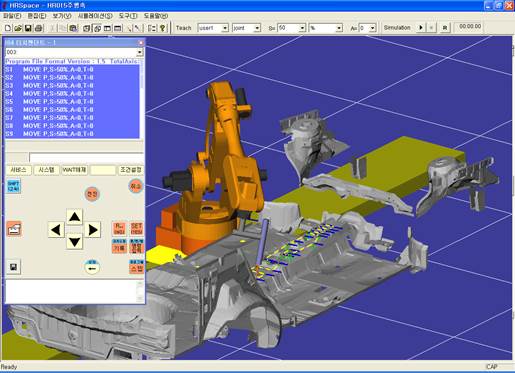This screenshot has width=515, height=373.
Task: Click the pendant diskette save icon
Action: pyautogui.click(x=13, y=267)
